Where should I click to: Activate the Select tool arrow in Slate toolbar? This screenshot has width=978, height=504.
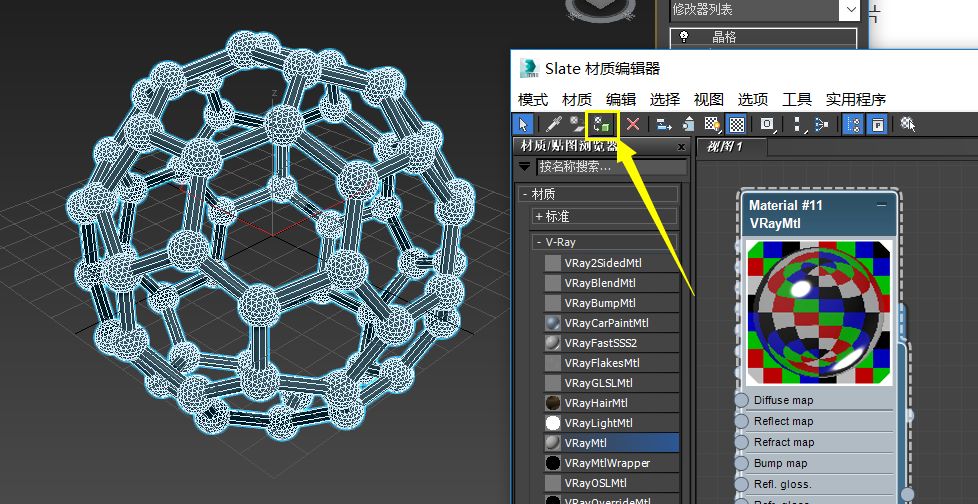pos(523,124)
